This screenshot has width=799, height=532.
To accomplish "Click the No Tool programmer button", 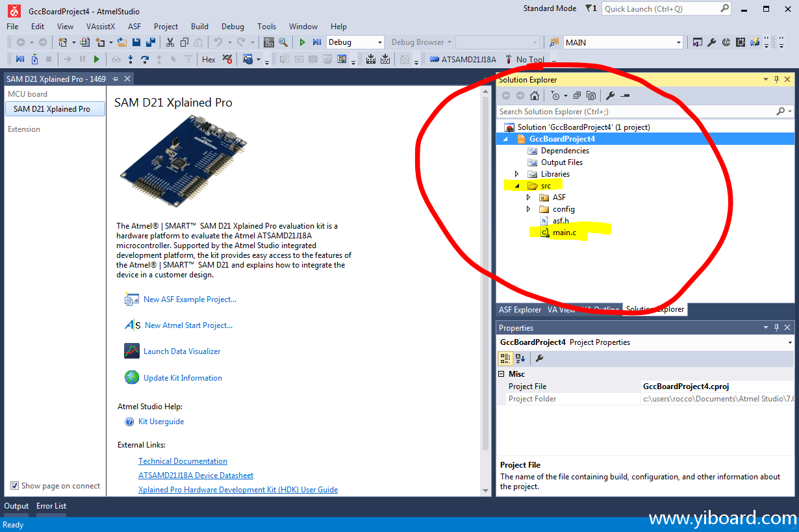I will [x=524, y=59].
